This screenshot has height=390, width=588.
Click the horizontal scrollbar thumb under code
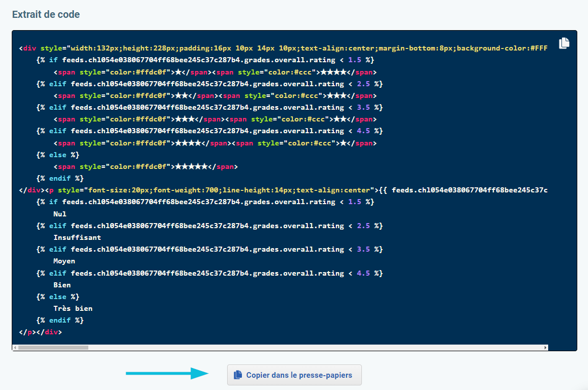coord(53,348)
